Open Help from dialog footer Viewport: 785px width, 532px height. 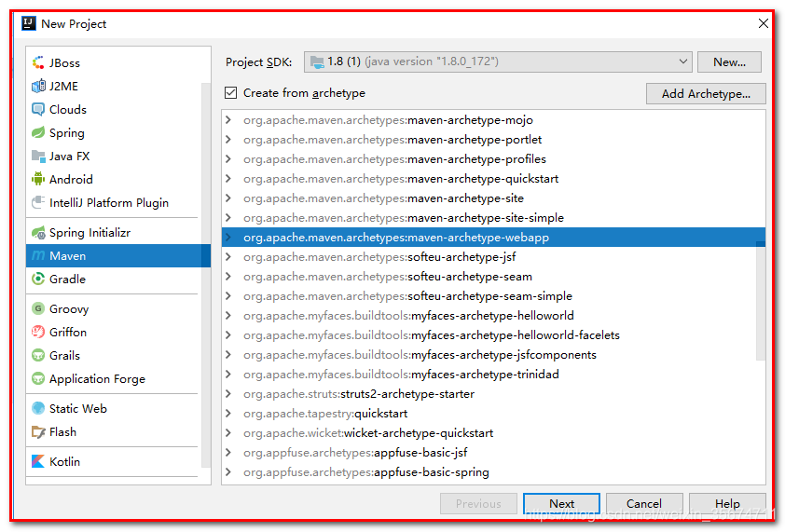point(727,503)
